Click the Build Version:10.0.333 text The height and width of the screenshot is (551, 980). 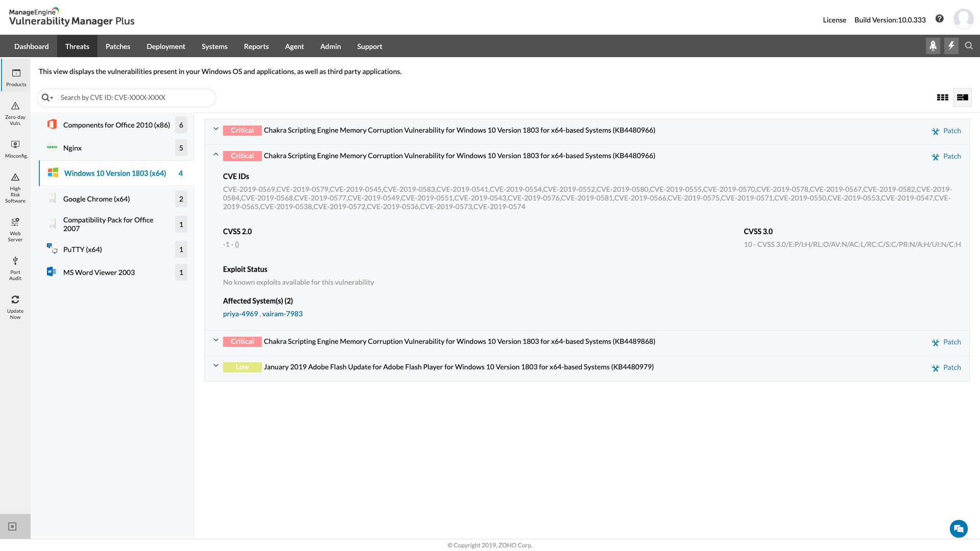coord(890,20)
